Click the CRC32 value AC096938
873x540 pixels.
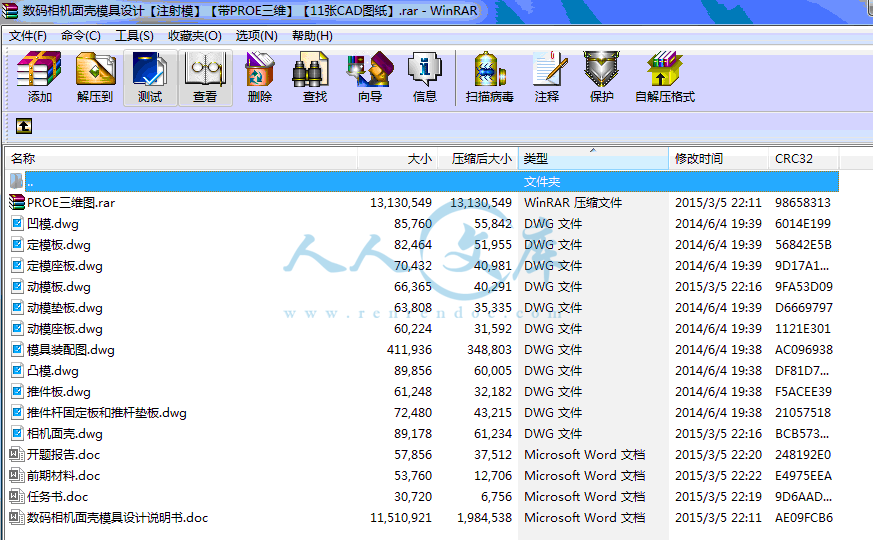(804, 350)
